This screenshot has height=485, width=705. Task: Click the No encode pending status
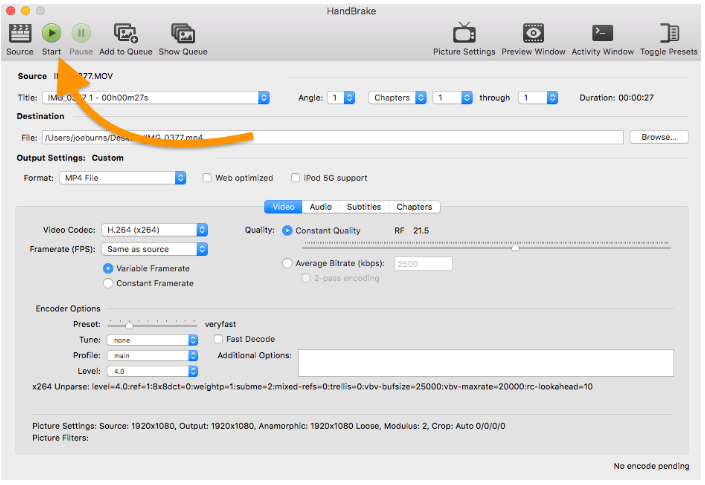pyautogui.click(x=651, y=466)
